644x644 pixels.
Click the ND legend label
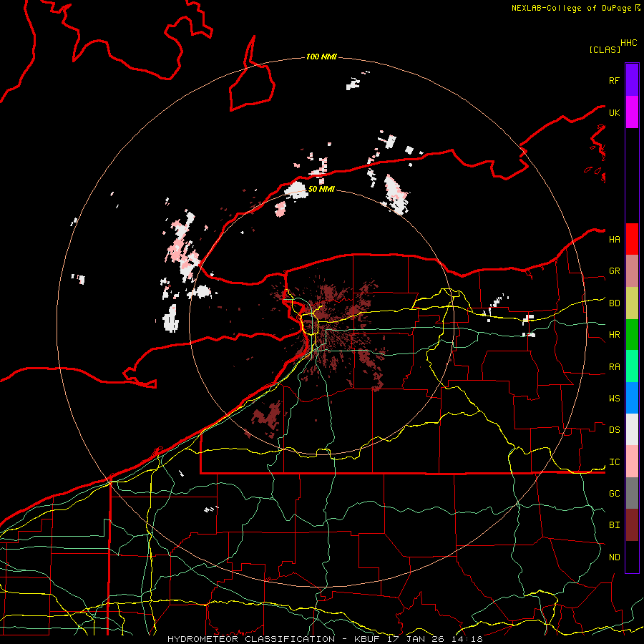615,557
